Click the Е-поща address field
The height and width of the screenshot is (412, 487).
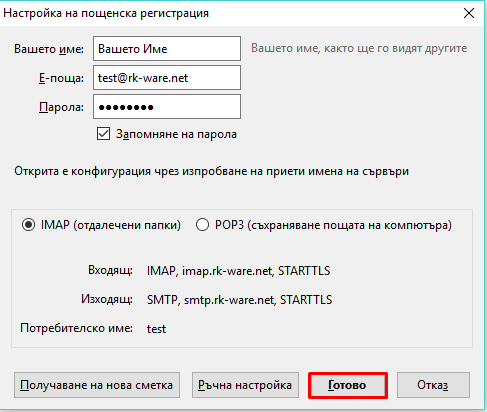167,78
